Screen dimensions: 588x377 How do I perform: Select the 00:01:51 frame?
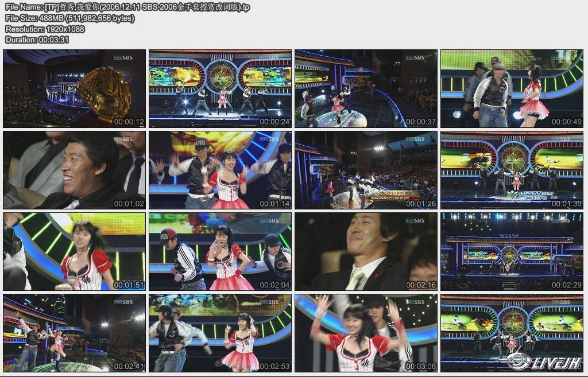coord(74,251)
